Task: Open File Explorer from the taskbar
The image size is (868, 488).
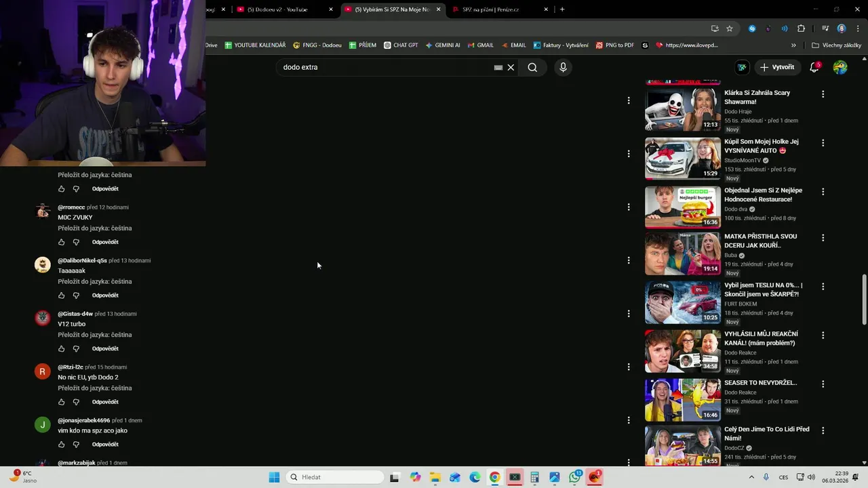Action: click(x=435, y=477)
